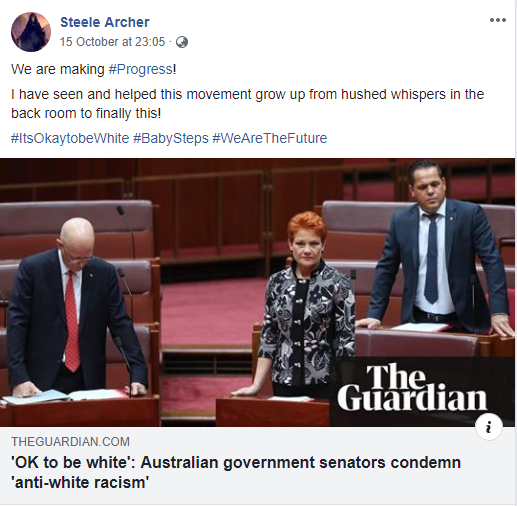Click the 'anti-white racism' headline second line
The height and width of the screenshot is (506, 517).
[x=80, y=483]
